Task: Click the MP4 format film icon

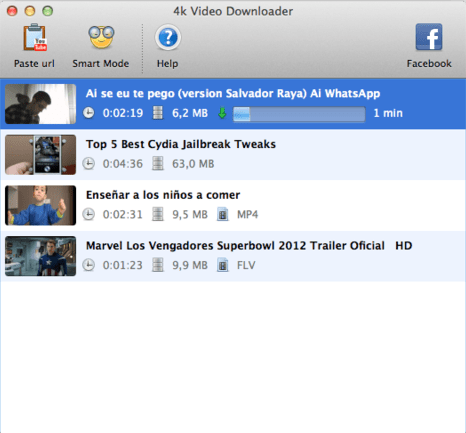Action: (x=223, y=214)
